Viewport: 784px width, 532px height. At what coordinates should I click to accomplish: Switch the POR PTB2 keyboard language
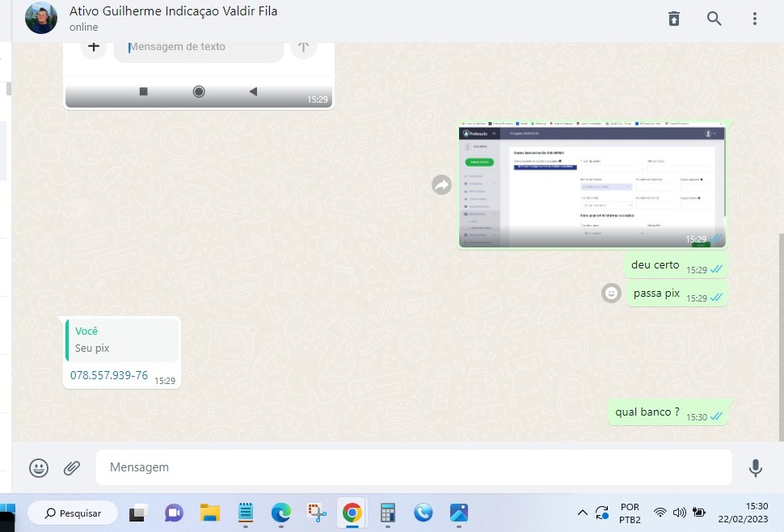pyautogui.click(x=630, y=513)
